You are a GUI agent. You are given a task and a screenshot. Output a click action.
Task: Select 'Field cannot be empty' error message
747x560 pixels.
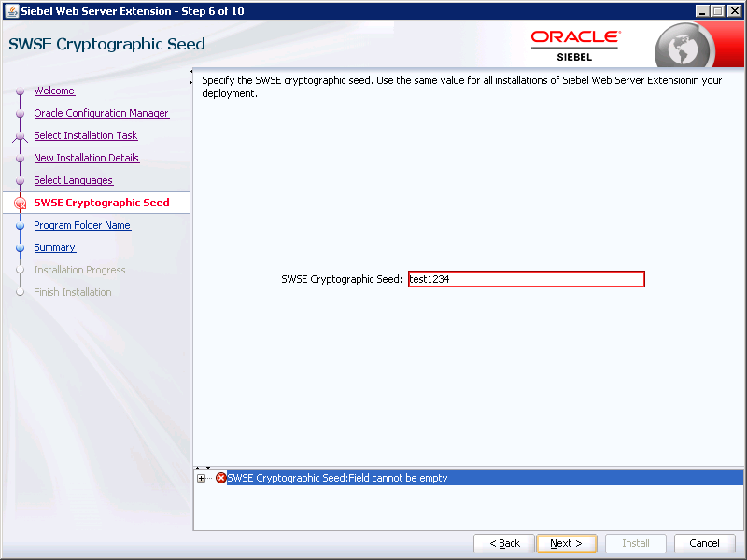pos(337,478)
